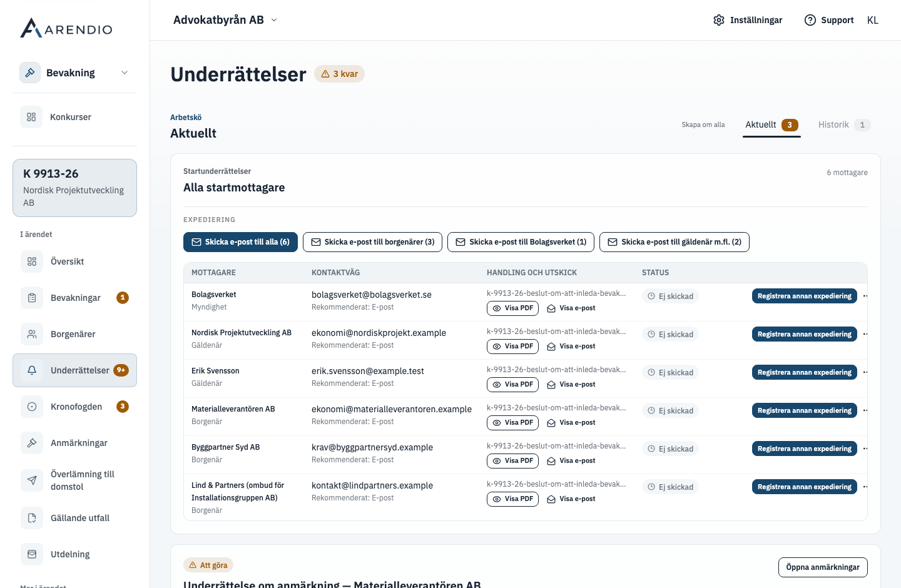This screenshot has height=588, width=901.
Task: Click Öppna anmärkningar button
Action: point(823,567)
